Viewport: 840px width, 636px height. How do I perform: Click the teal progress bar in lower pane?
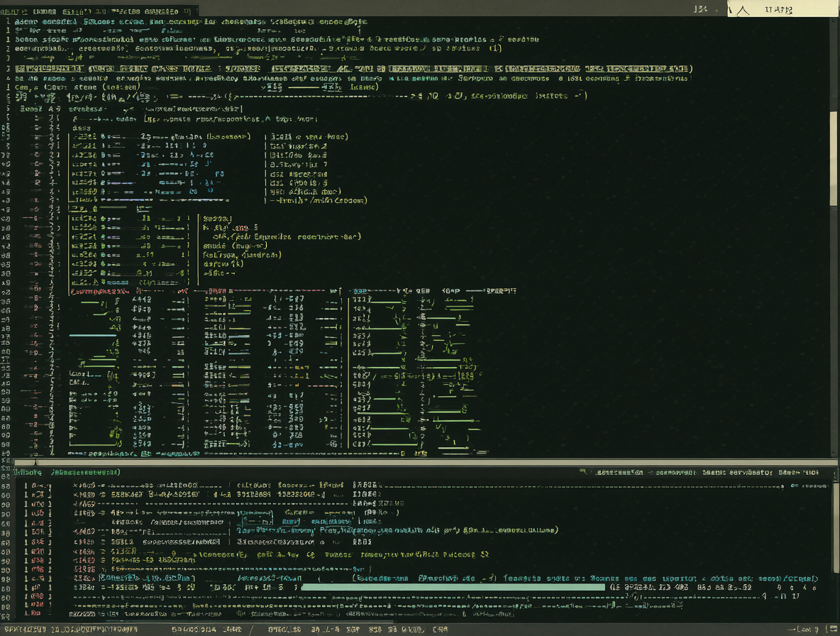click(x=453, y=587)
